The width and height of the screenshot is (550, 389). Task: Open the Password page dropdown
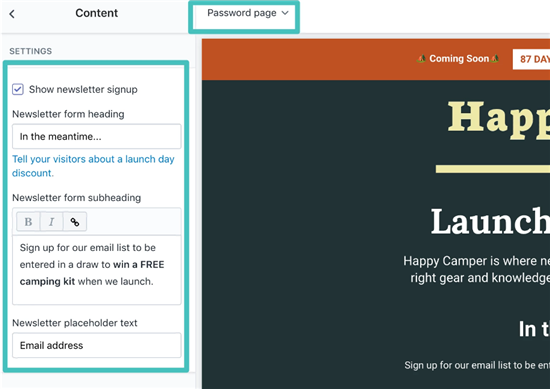coord(248,13)
